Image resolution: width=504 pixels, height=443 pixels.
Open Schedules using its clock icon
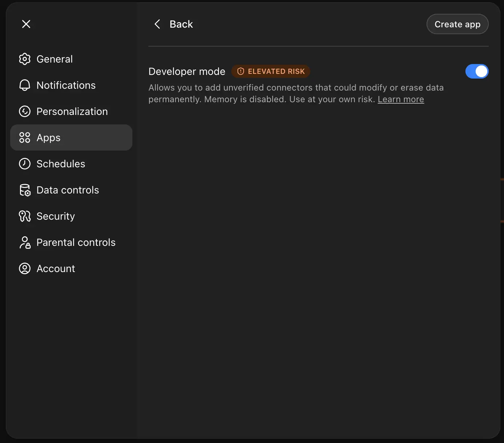[25, 164]
